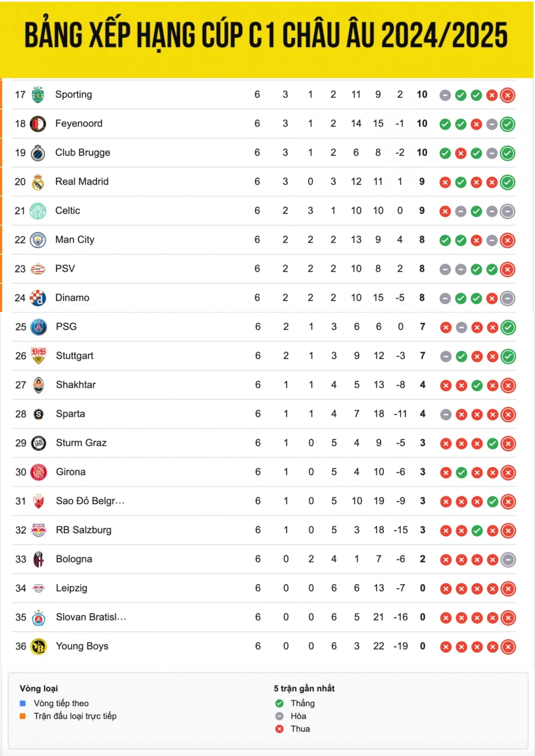The height and width of the screenshot is (756, 535).
Task: Select the Young Boys club badge
Action: tap(39, 646)
